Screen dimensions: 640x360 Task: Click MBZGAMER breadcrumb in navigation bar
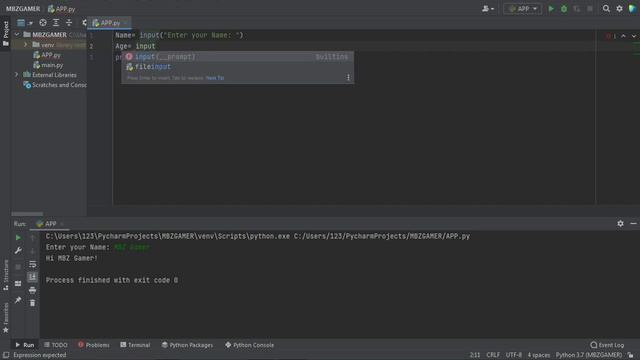coord(23,9)
